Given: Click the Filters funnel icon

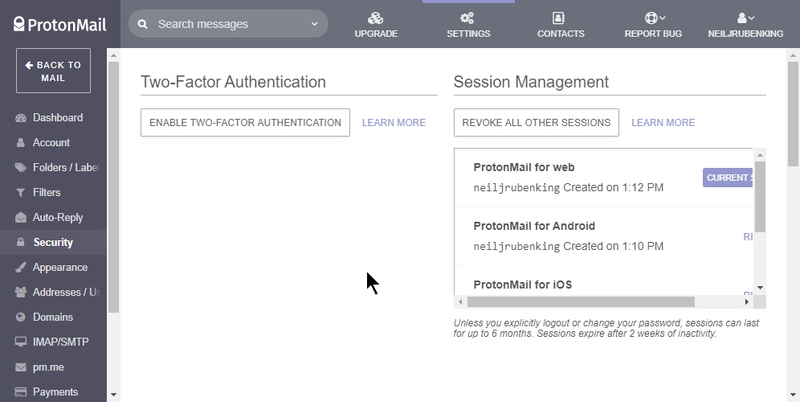Looking at the screenshot, I should pyautogui.click(x=20, y=193).
